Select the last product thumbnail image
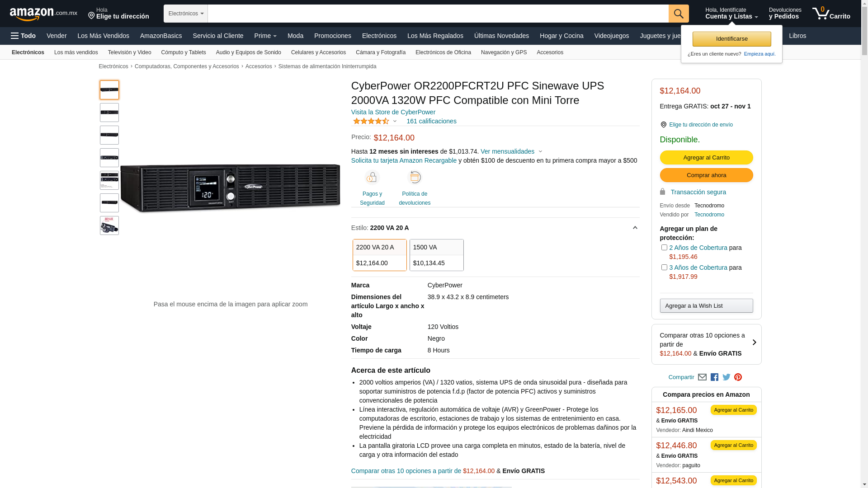This screenshot has width=868, height=488. 109,225
